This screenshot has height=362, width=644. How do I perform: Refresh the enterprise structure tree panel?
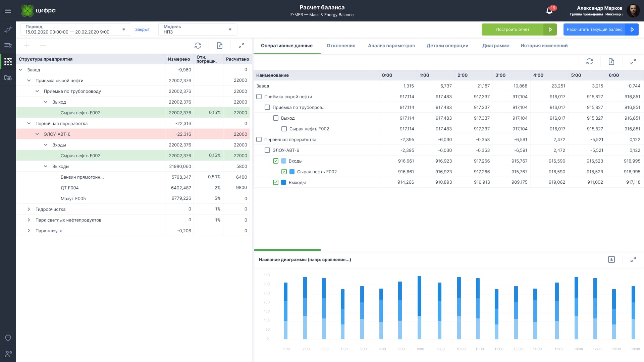[198, 46]
